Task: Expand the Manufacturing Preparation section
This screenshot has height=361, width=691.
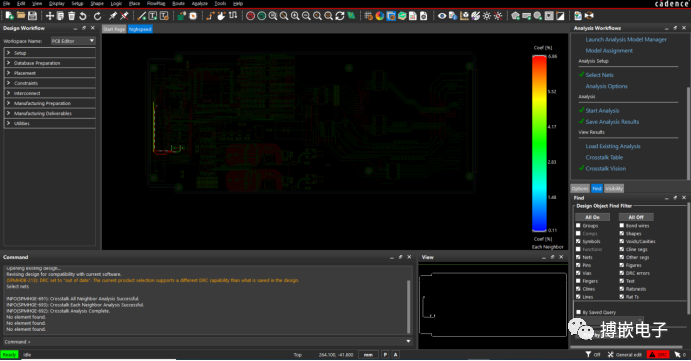Action: click(50, 104)
